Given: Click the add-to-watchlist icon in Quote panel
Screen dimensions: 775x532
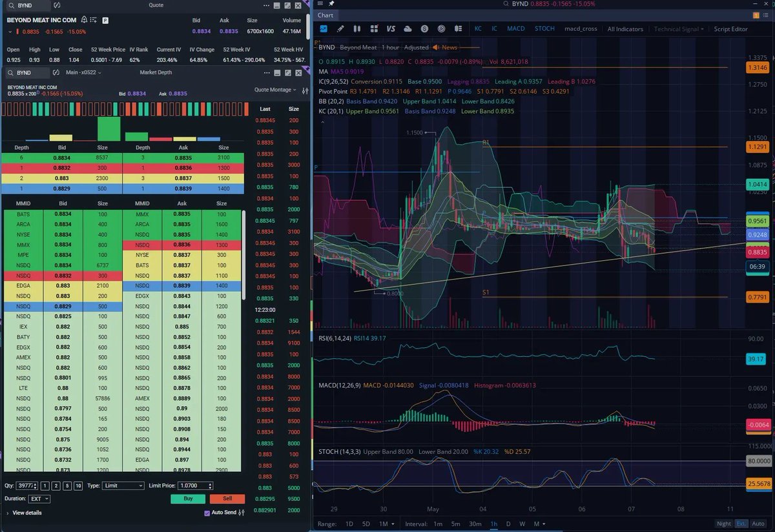Looking at the screenshot, I should point(94,20).
